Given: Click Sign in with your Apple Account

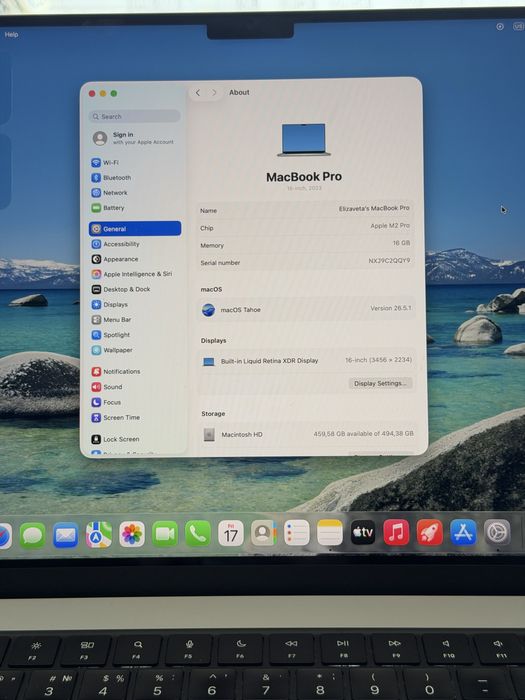Looking at the screenshot, I should (133, 138).
